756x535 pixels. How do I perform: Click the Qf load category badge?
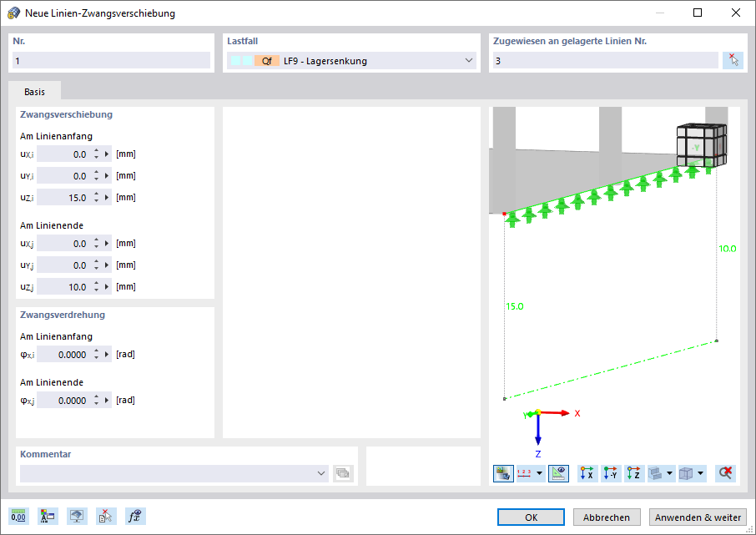(267, 60)
